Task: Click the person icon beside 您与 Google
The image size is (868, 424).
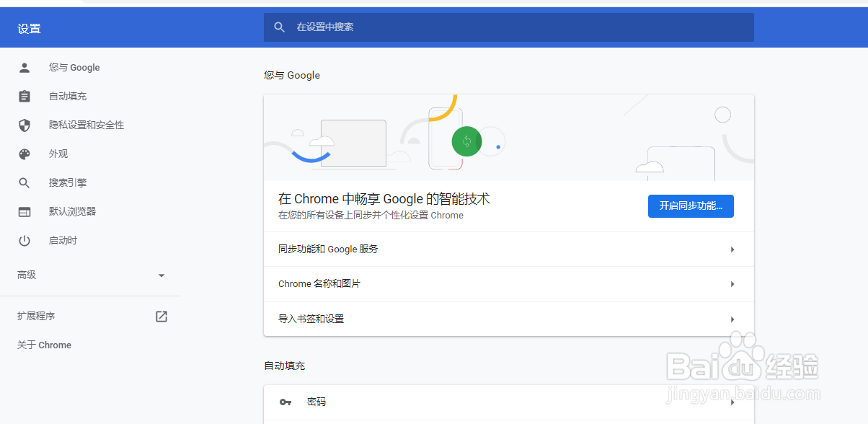Action: point(25,68)
